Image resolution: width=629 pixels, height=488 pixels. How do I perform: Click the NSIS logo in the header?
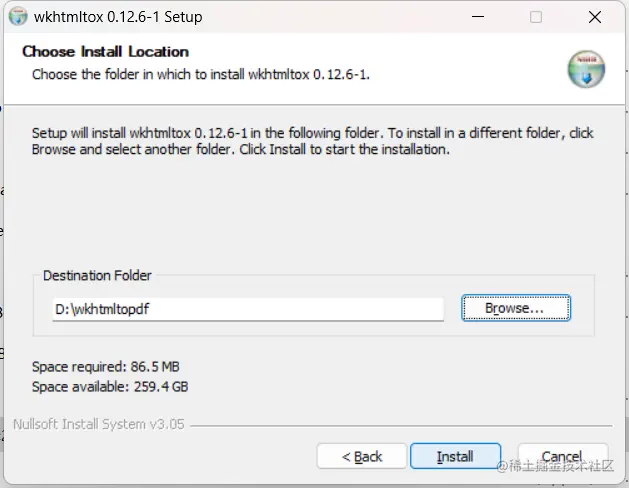(586, 67)
